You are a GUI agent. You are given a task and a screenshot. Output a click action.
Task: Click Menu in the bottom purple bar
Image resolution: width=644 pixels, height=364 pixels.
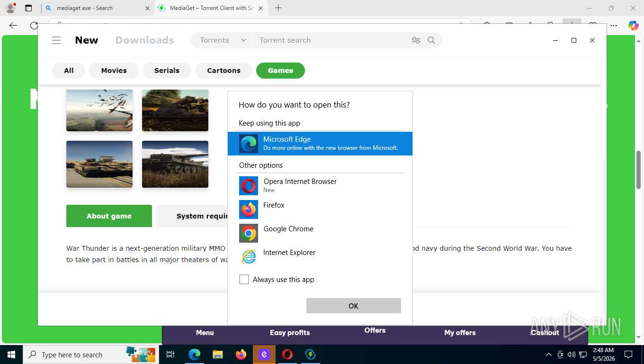click(205, 333)
